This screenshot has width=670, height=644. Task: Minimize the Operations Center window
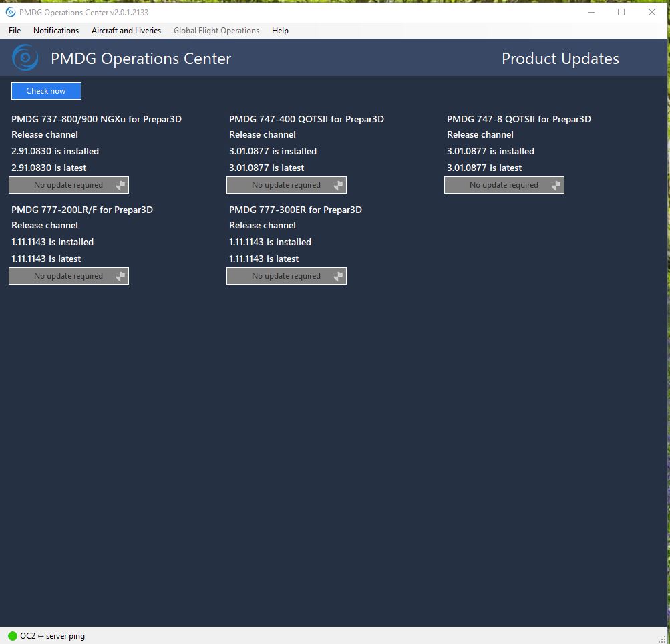pos(591,12)
